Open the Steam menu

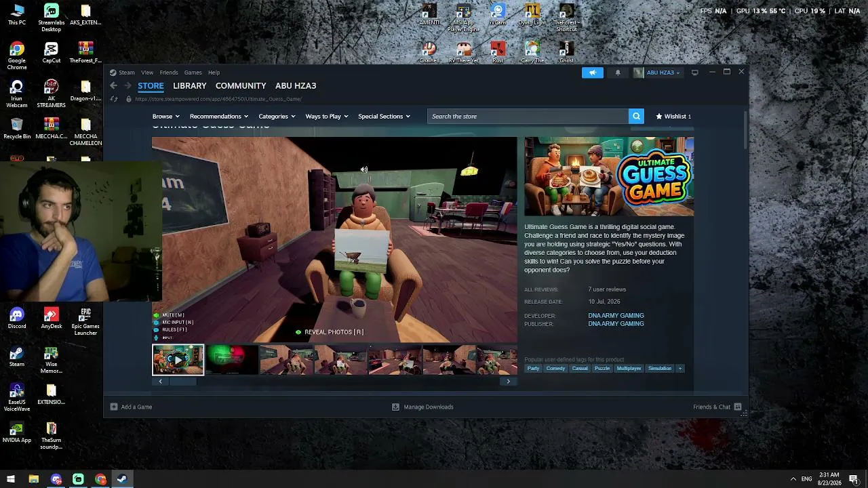coord(127,73)
